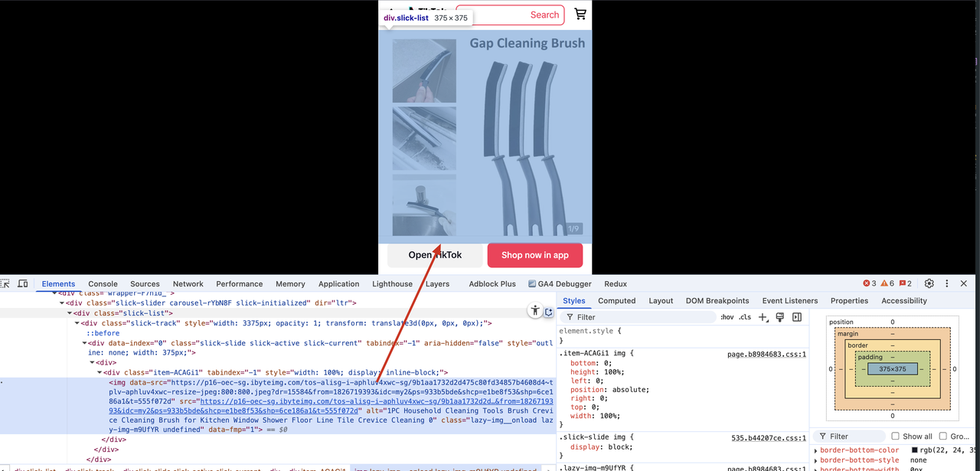Open the DOM Breakpoints tab
Viewport: 980px width, 471px height.
717,301
